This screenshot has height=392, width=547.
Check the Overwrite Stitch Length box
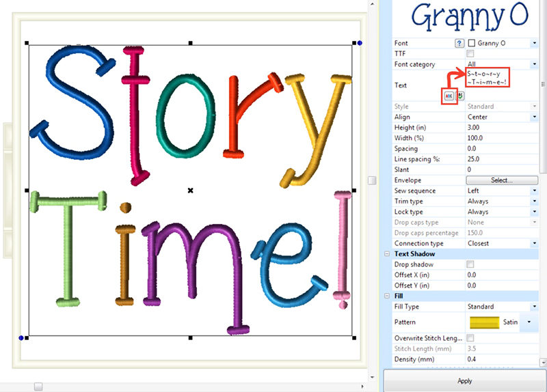point(470,338)
